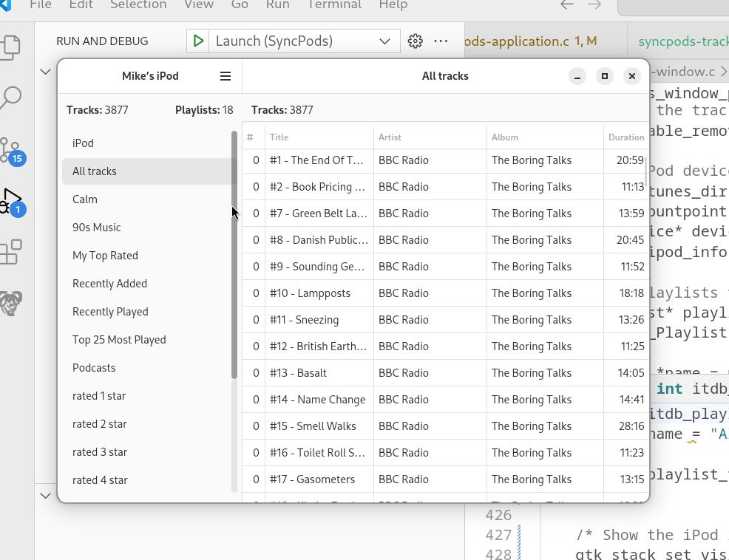Sort tracks by the Title column header
The height and width of the screenshot is (560, 729).
[x=319, y=137]
